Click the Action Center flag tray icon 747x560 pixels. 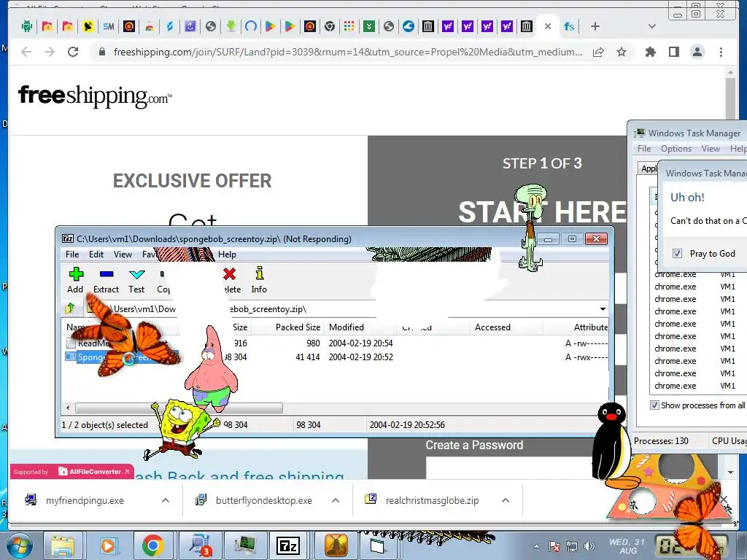pos(554,546)
